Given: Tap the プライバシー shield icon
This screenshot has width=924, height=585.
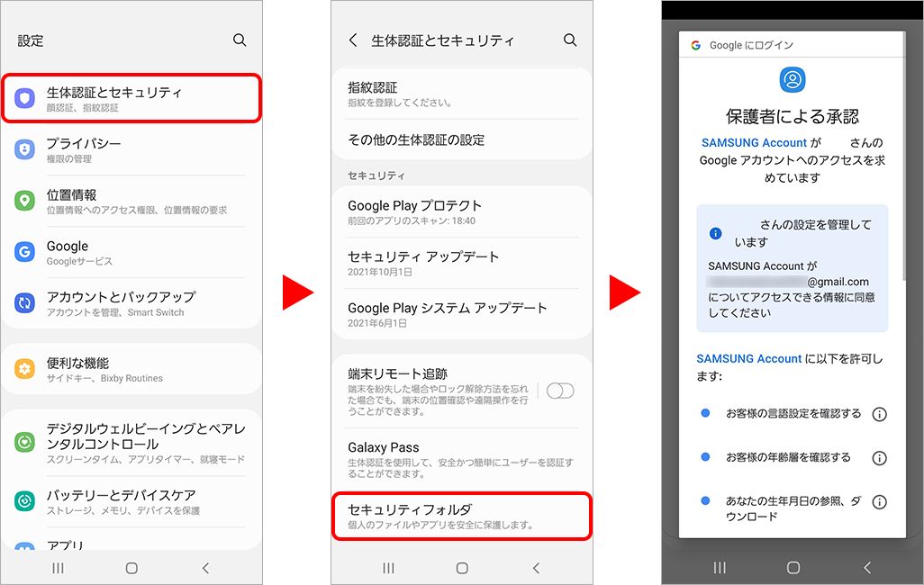Looking at the screenshot, I should (x=24, y=149).
